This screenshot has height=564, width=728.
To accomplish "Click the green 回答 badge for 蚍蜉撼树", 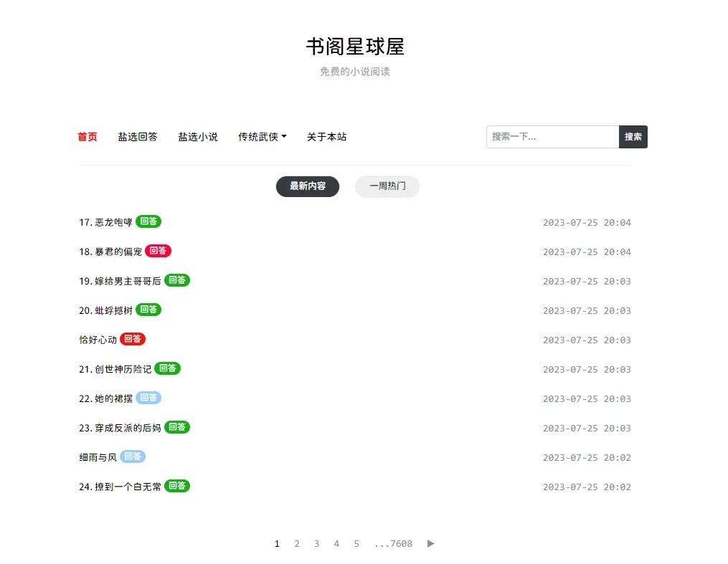I will pos(148,310).
